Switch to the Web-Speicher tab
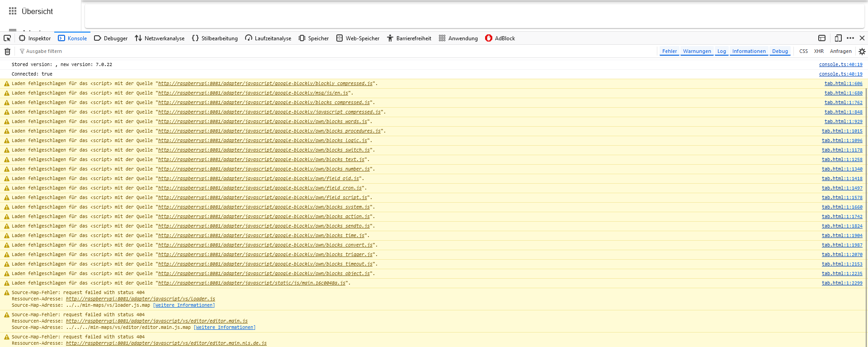Screen dimensions: 868x347 358,38
